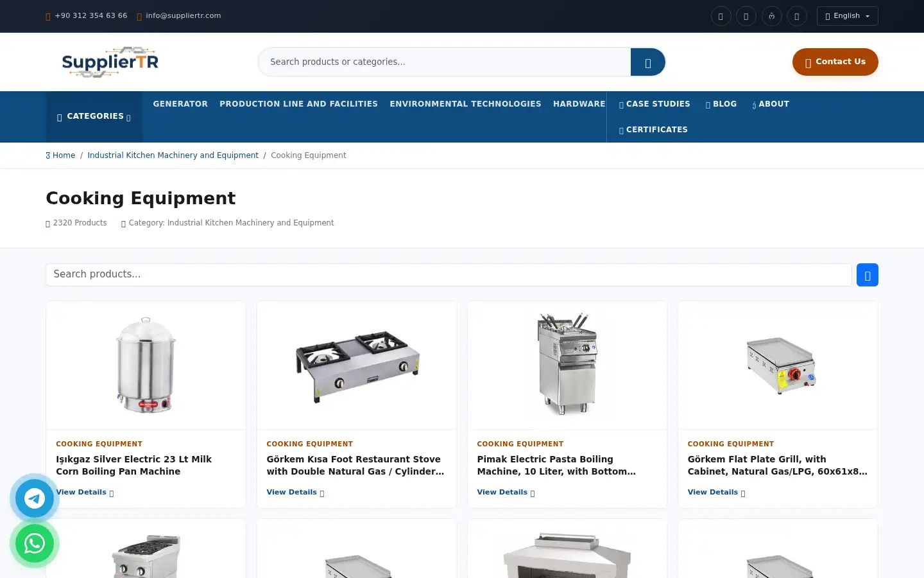Screen dimensions: 924x578
Task: Open the Işıkgaz Milk Corn Boiling Pan image
Action: pyautogui.click(x=146, y=365)
